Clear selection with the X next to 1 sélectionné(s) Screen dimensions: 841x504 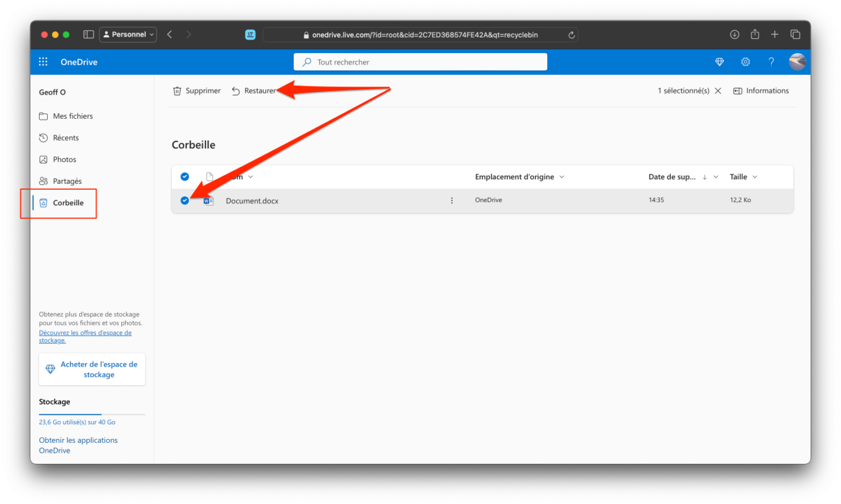pos(718,91)
